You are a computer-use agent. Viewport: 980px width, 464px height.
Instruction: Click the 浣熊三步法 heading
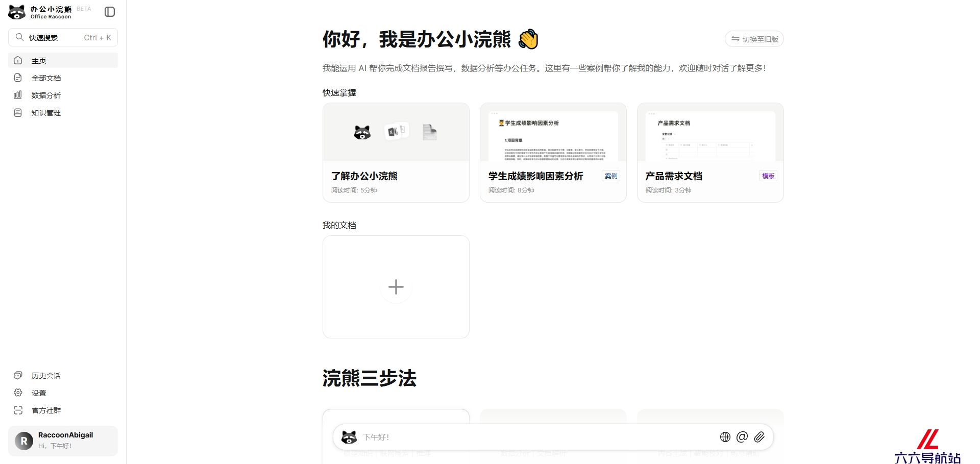click(369, 378)
